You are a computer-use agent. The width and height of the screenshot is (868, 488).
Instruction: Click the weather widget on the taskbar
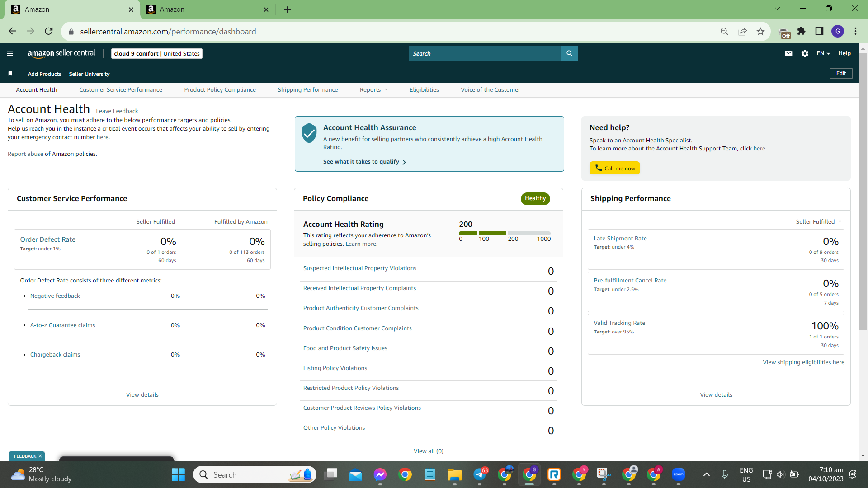[42, 474]
